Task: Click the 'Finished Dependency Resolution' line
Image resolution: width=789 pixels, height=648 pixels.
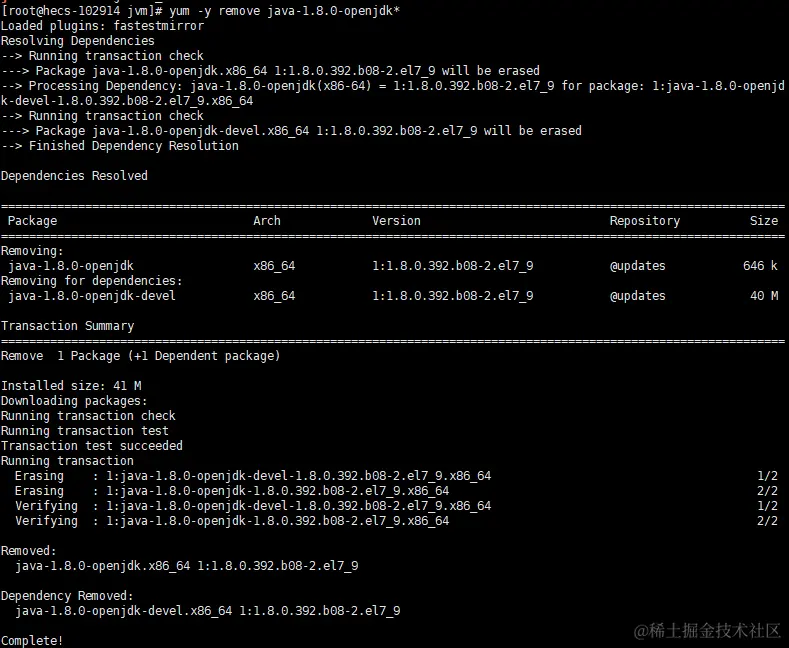Action: [133, 146]
